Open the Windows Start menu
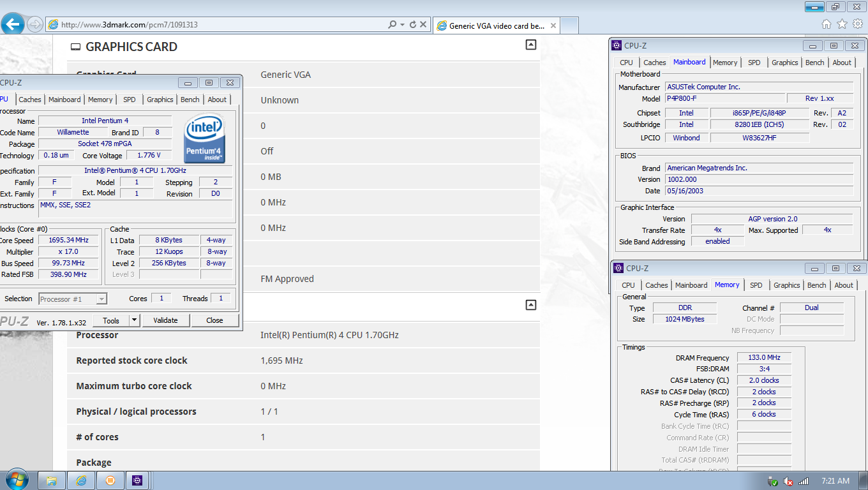The height and width of the screenshot is (490, 868). (17, 480)
